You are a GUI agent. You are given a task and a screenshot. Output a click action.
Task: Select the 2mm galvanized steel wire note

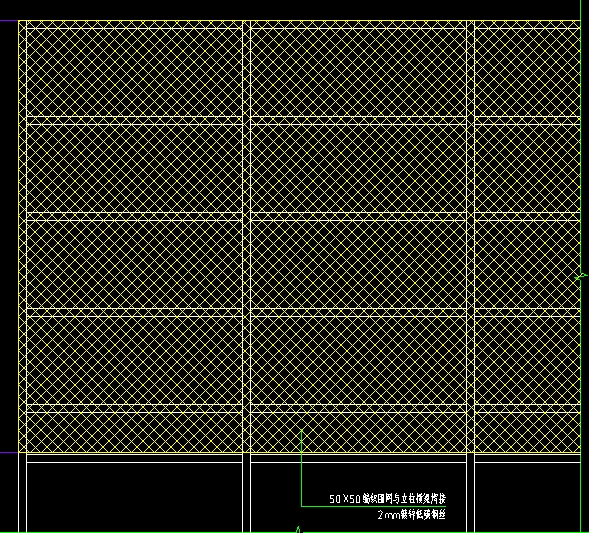(411, 515)
